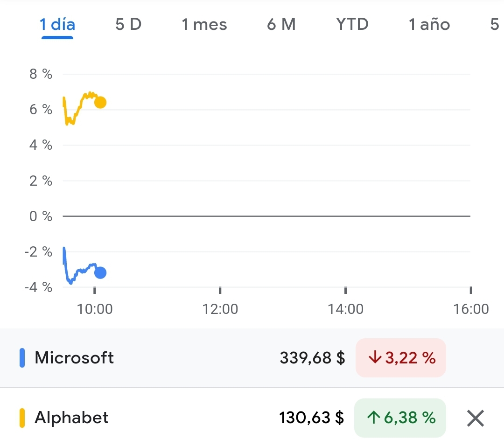The image size is (504, 446).
Task: Click Alphabet's green +6,38 % change badge
Action: pos(400,418)
